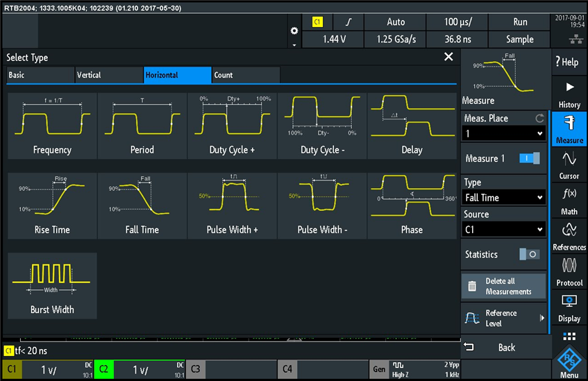Switch to the Count tab

point(246,75)
